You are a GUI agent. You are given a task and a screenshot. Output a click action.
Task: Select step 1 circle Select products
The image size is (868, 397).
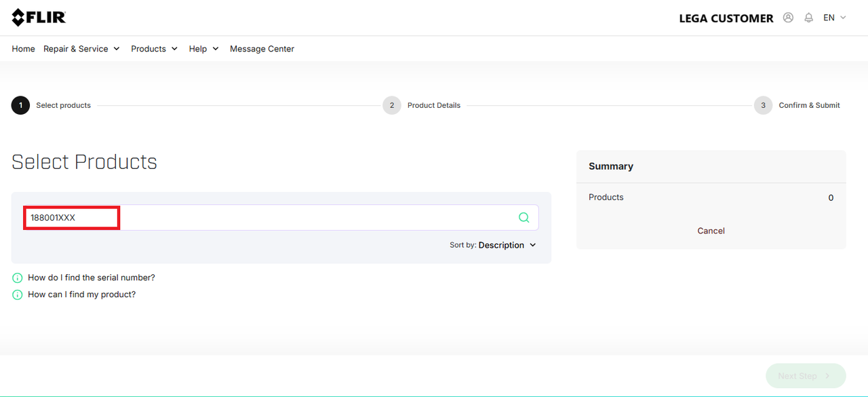point(20,105)
